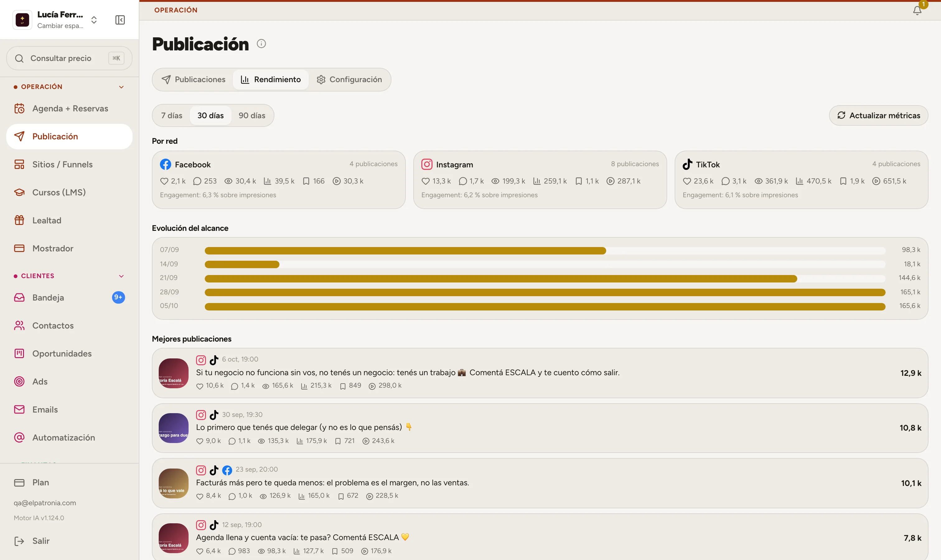Go to Ads section
The width and height of the screenshot is (941, 560).
[x=69, y=381]
